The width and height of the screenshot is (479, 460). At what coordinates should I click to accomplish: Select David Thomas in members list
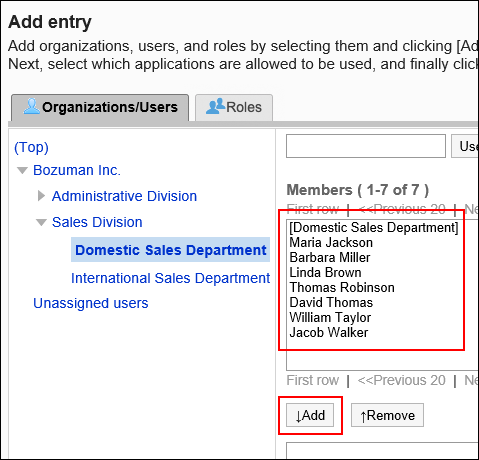(331, 303)
